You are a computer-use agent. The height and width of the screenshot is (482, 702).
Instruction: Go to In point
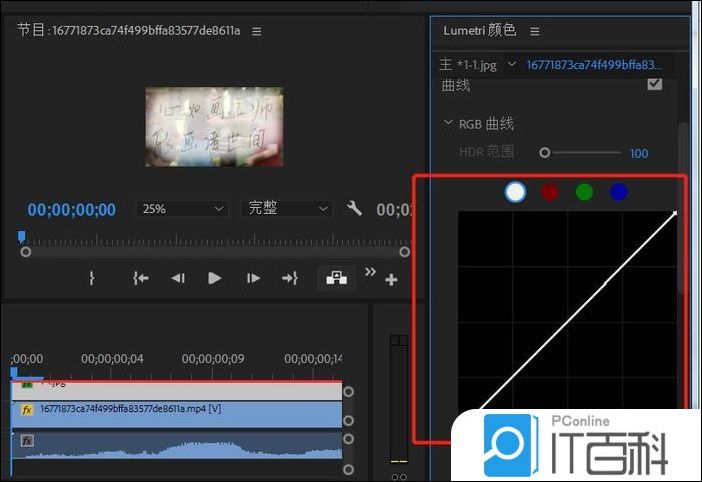tap(141, 279)
